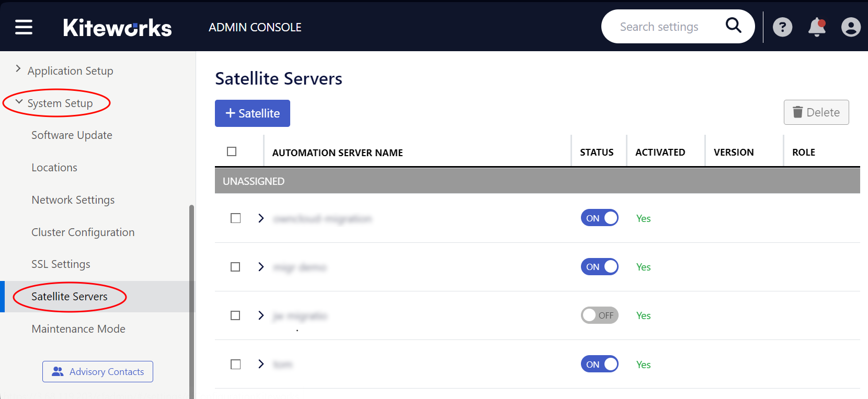Turn off the fourth server's ON toggle
This screenshot has width=868, height=399.
point(600,364)
